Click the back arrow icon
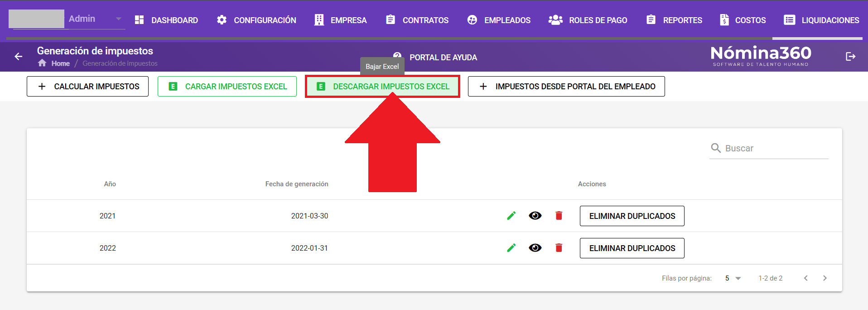 (18, 57)
